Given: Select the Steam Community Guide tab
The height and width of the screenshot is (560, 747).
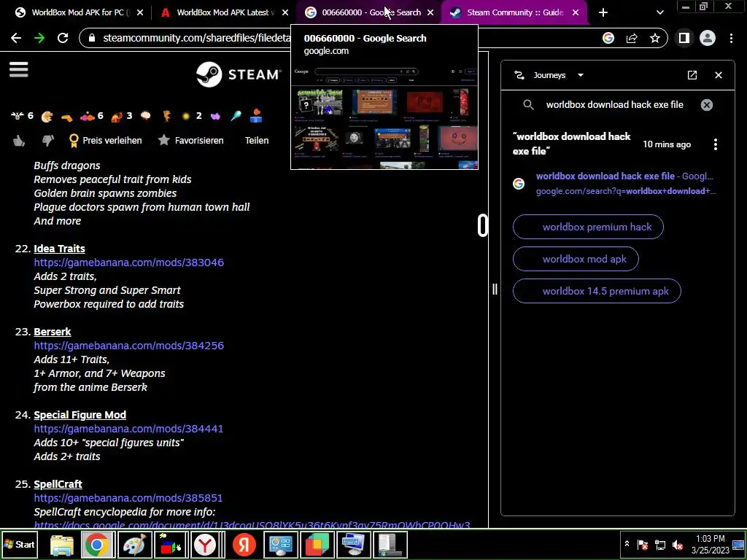Looking at the screenshot, I should [x=514, y=12].
